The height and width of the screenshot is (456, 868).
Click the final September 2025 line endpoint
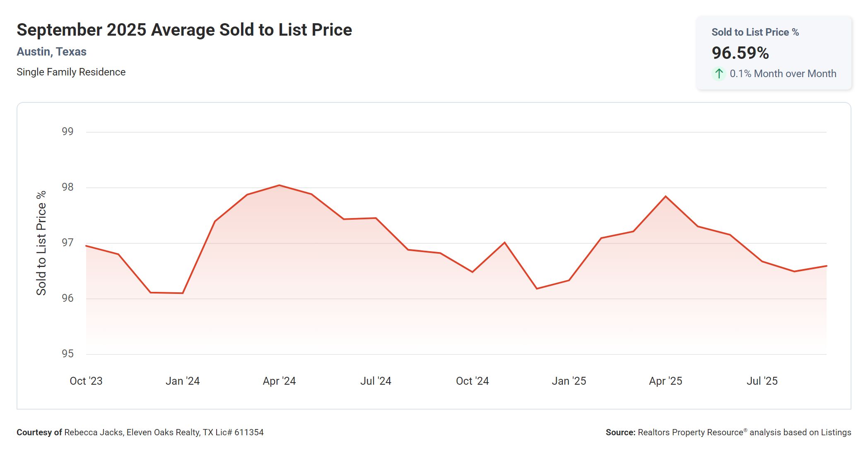pyautogui.click(x=826, y=266)
